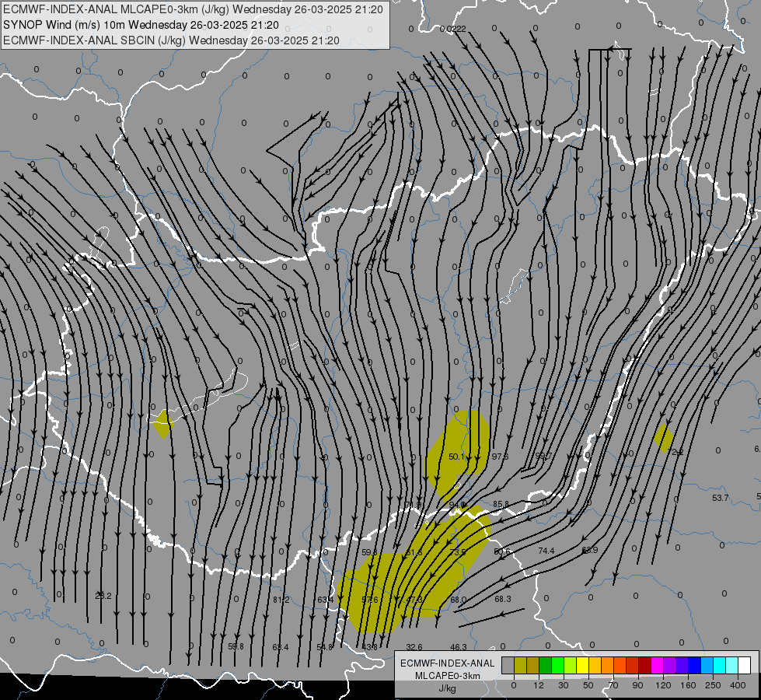
Task: Click the pure yellow legend swatch
Action: coord(583,666)
